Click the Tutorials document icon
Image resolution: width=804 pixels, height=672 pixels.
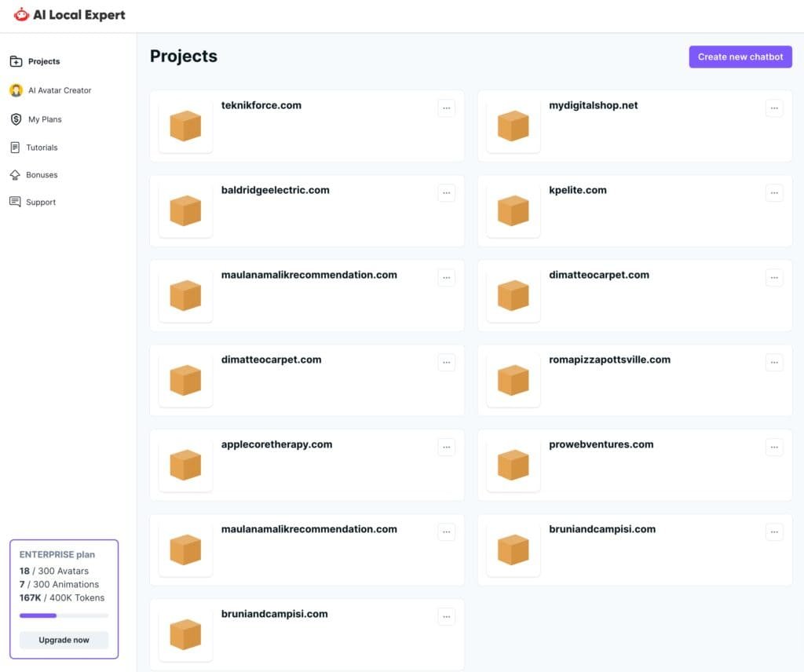click(15, 148)
